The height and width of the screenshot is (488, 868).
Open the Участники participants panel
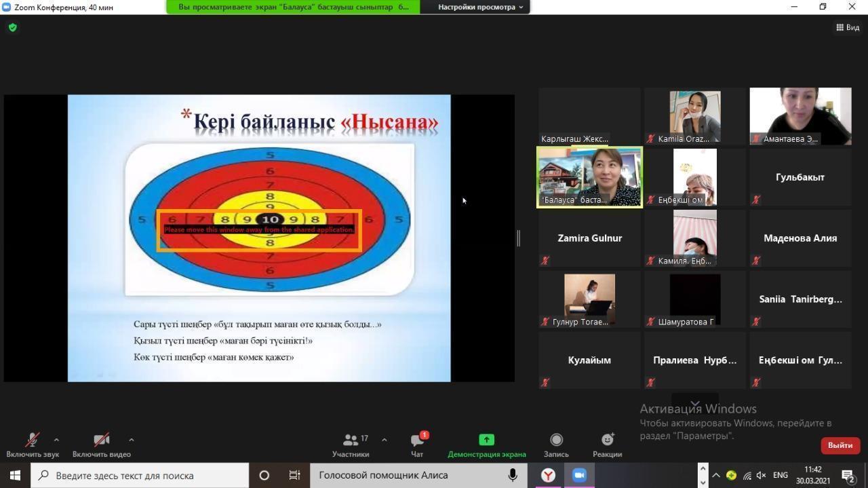pos(351,445)
